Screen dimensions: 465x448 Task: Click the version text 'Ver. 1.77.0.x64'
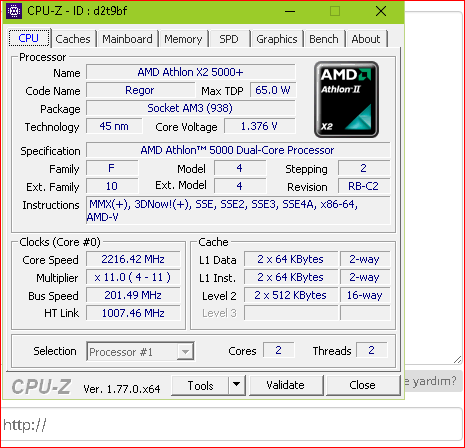point(122,389)
